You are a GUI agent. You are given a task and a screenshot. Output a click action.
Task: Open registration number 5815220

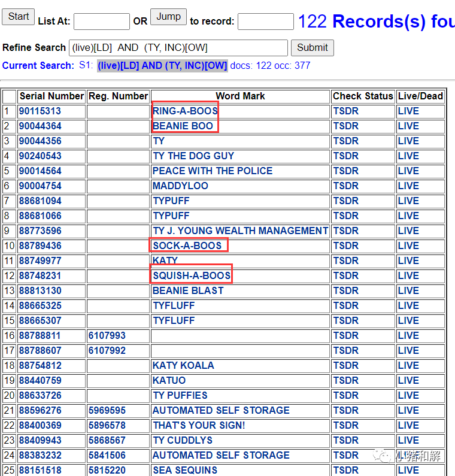pos(107,470)
